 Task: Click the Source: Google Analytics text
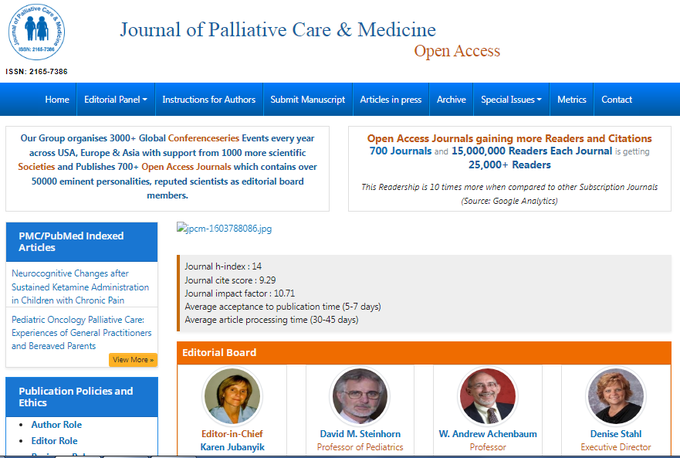pos(509,201)
